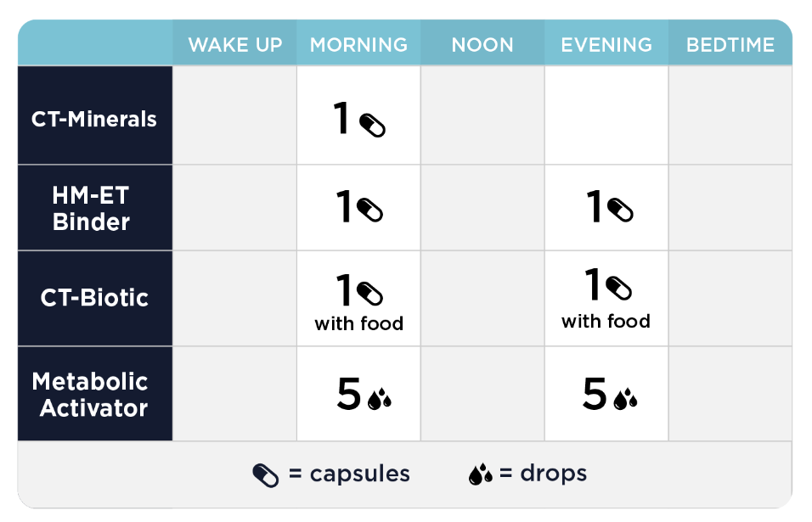Screen dimensions: 812x522
Task: Click the HM-ET Binder row label
Action: pyautogui.click(x=91, y=209)
